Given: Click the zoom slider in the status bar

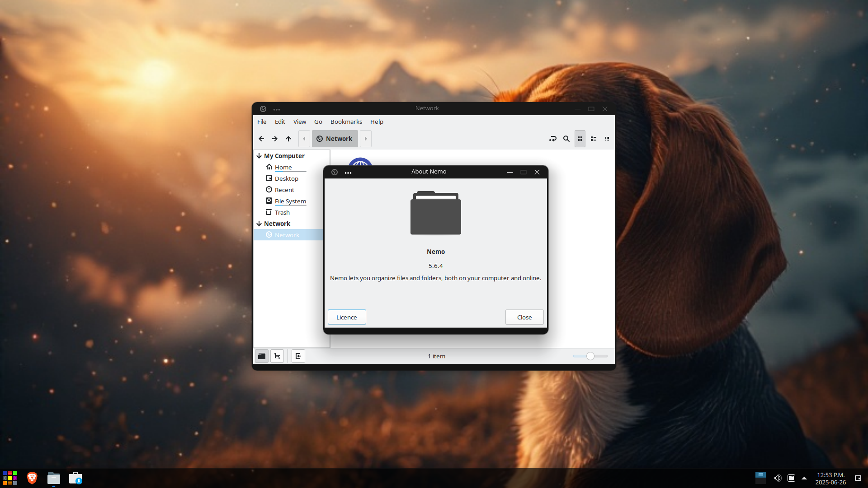Looking at the screenshot, I should [590, 356].
